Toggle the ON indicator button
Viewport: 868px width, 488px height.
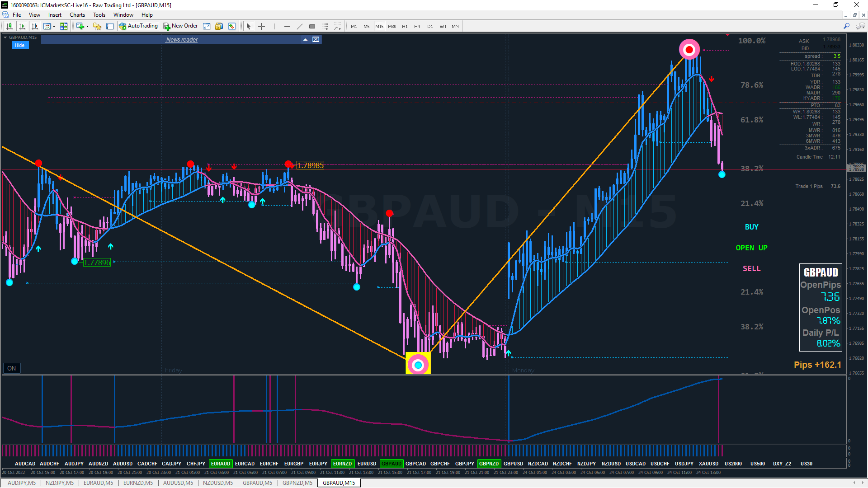(x=11, y=368)
